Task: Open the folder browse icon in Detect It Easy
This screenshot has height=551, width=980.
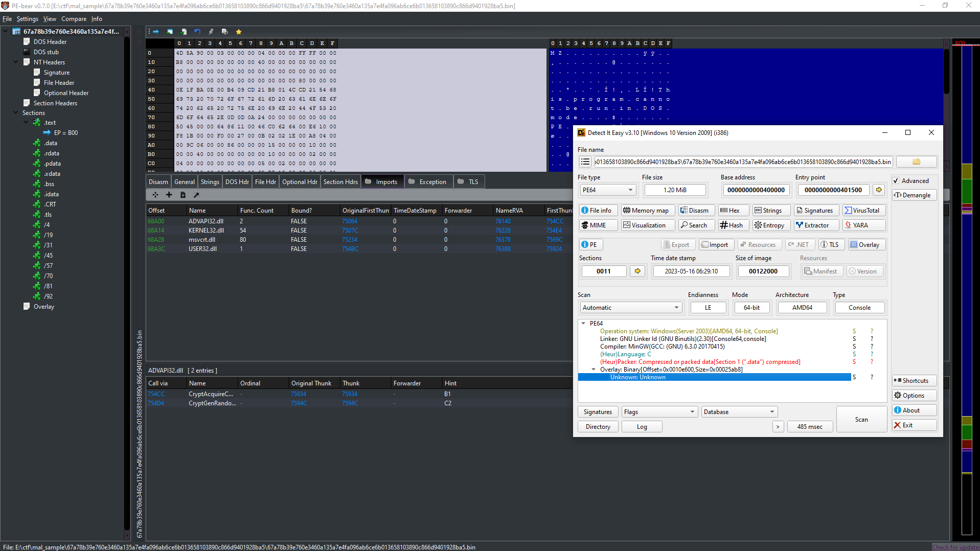Action: [917, 162]
